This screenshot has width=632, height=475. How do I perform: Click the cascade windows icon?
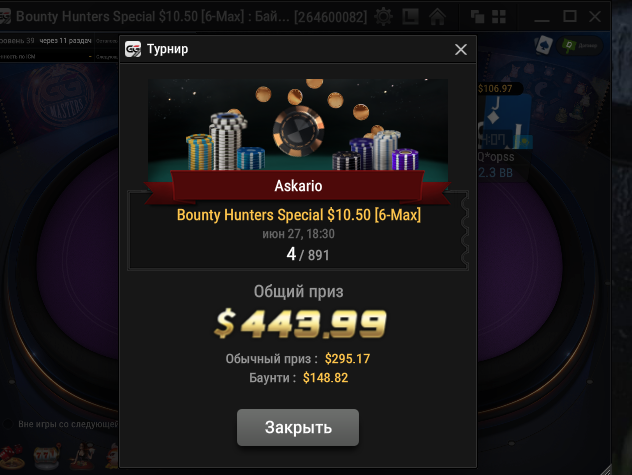[x=477, y=17]
